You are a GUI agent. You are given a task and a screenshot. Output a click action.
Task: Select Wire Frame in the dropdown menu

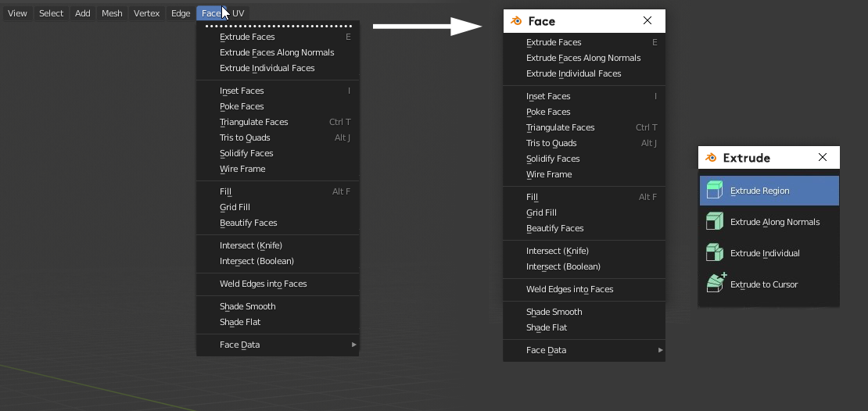click(278, 169)
